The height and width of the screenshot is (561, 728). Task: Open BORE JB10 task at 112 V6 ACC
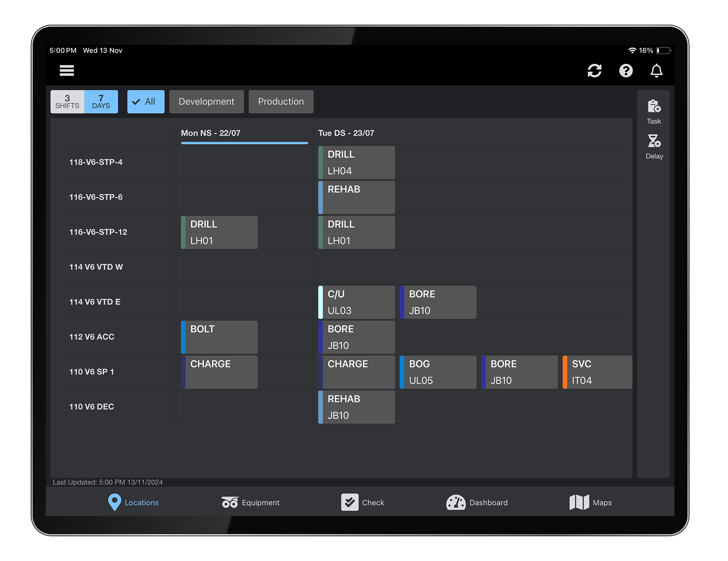(357, 337)
